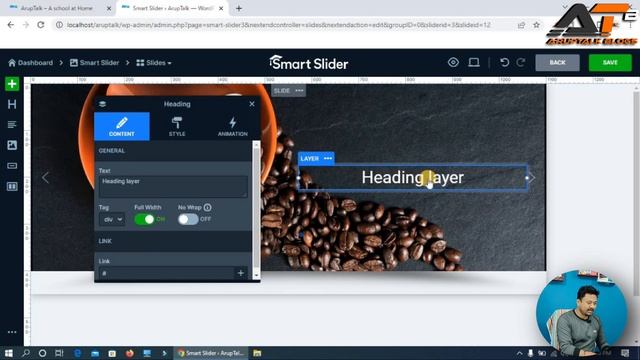Click the Link input field

(167, 273)
